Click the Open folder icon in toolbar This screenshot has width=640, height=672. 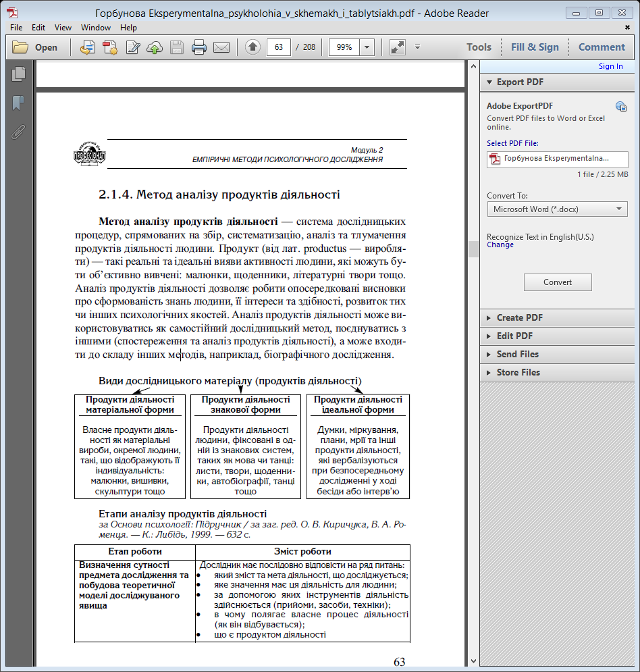[x=21, y=47]
